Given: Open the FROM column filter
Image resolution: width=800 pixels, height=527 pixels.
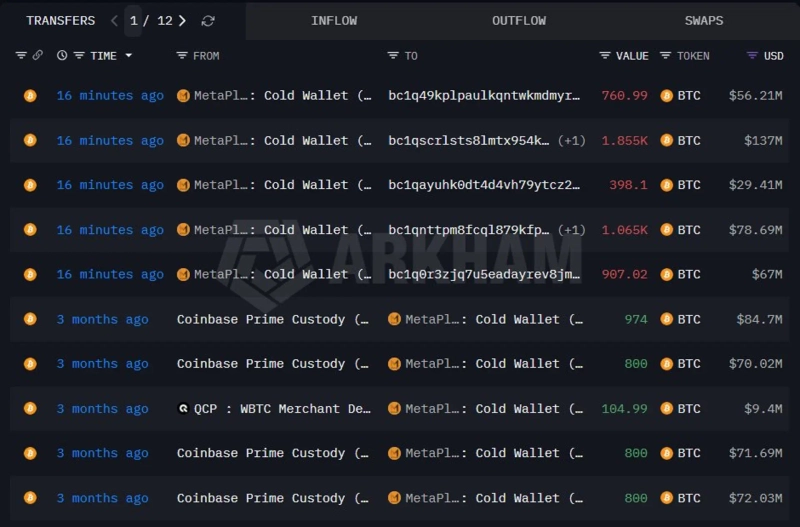Looking at the screenshot, I should point(182,56).
